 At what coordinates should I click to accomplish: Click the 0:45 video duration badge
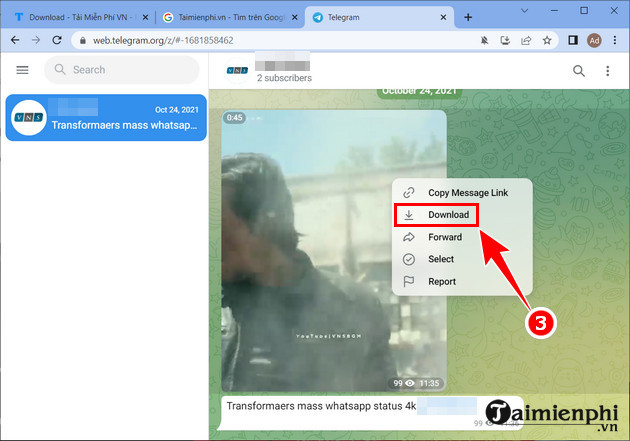click(x=234, y=118)
